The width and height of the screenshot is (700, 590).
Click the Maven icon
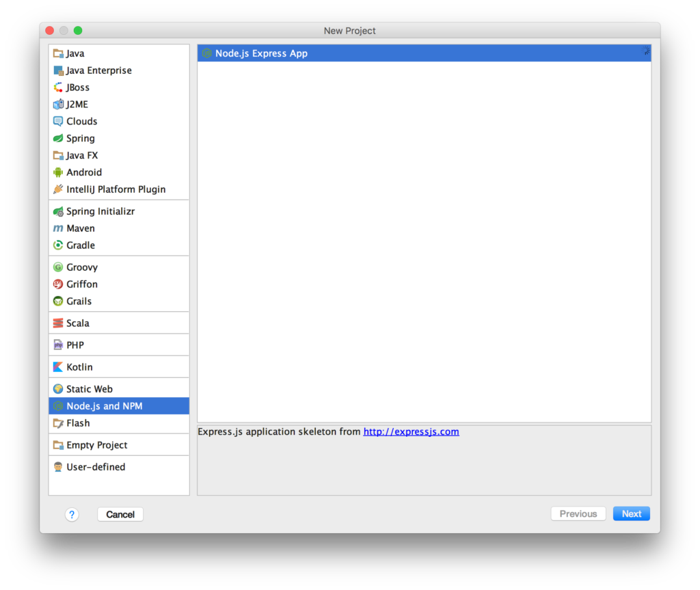click(58, 228)
